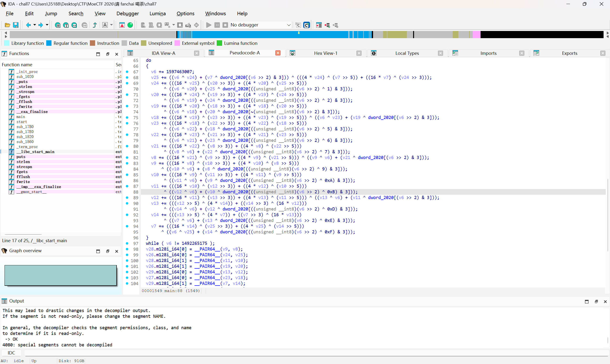Switch to the Hex View-1 tab
This screenshot has width=610, height=364.
click(x=325, y=53)
